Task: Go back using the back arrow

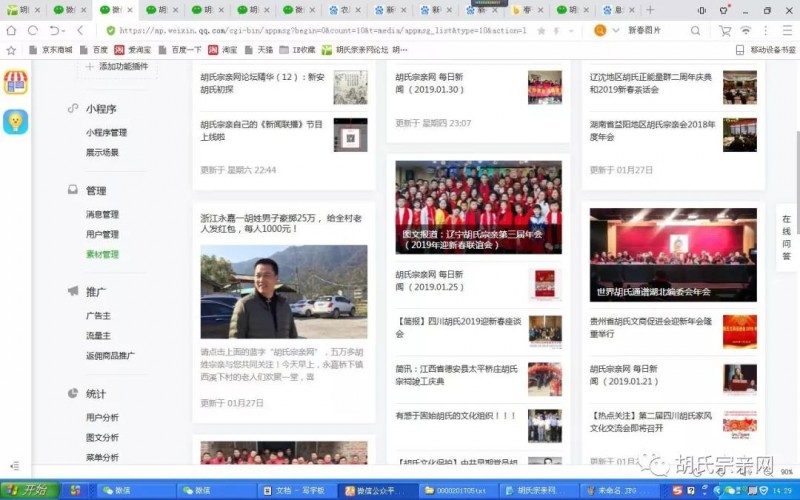Action: (80, 31)
